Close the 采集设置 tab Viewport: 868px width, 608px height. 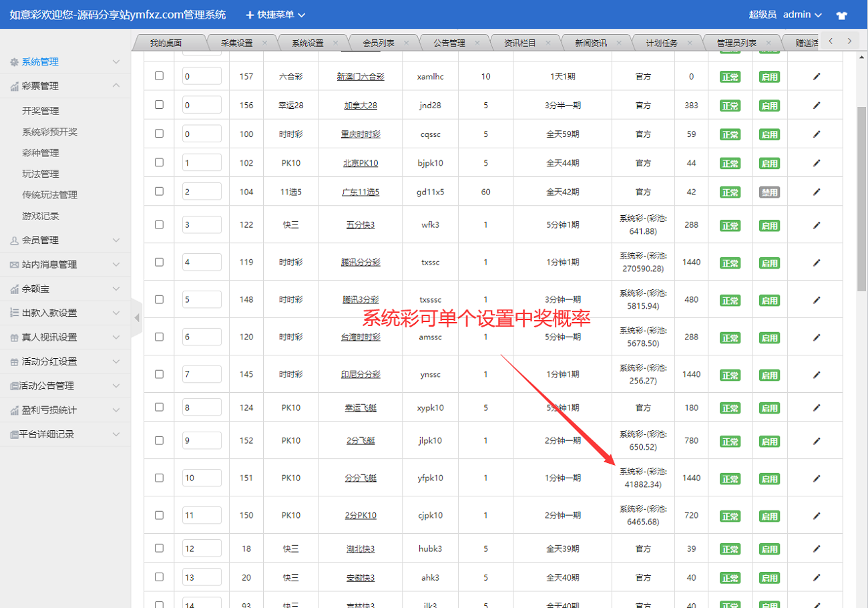[264, 43]
